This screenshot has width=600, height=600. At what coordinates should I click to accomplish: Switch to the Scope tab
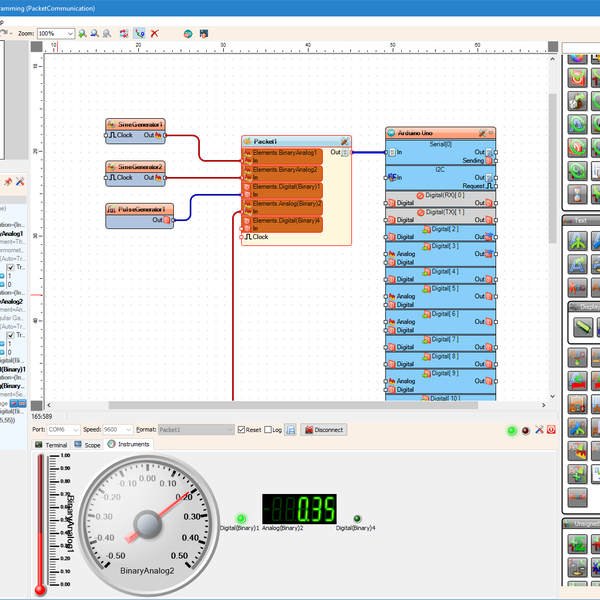click(x=87, y=444)
